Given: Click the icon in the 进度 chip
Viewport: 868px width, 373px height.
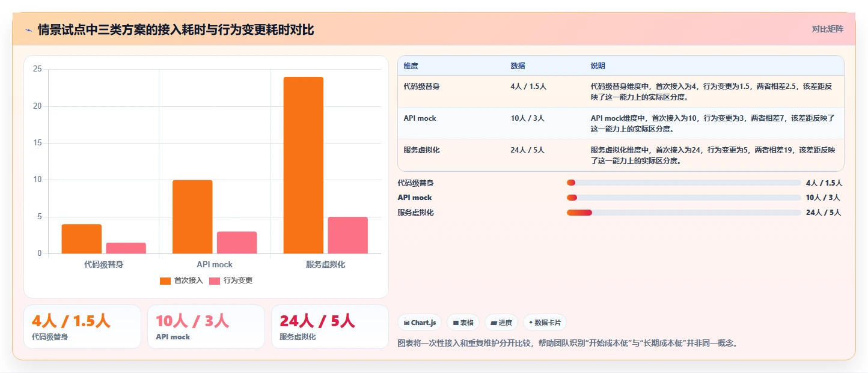Looking at the screenshot, I should tap(494, 323).
